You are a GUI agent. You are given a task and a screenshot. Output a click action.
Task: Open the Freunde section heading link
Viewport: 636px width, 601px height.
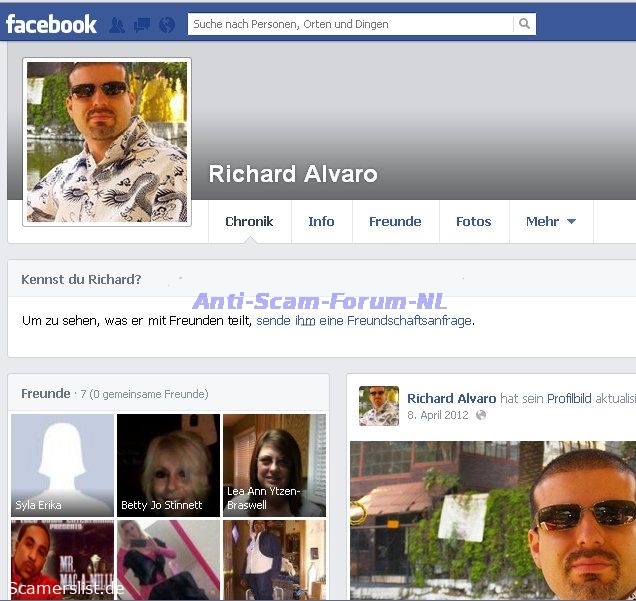tap(46, 394)
